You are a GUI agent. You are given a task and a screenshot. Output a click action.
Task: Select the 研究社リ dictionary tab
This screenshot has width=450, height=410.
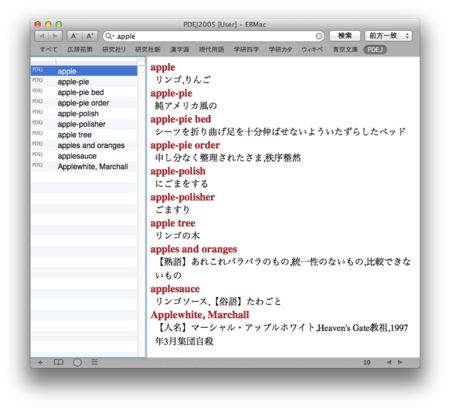[114, 50]
